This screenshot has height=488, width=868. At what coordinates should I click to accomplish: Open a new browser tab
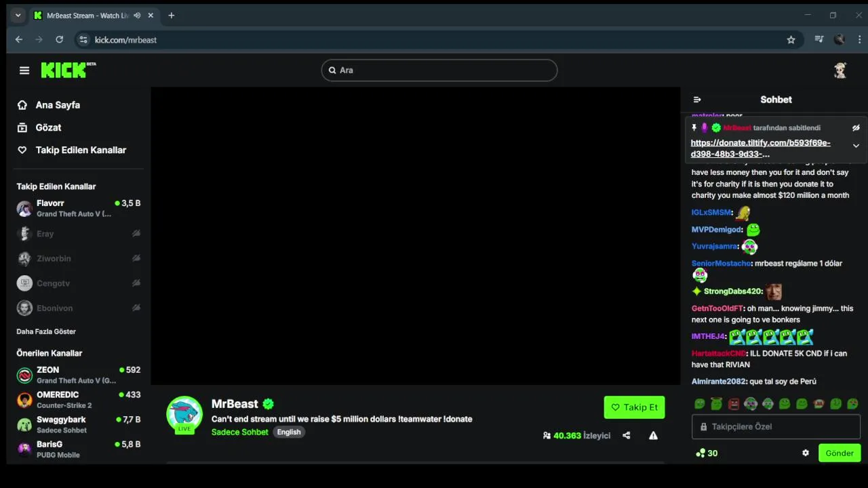(171, 16)
